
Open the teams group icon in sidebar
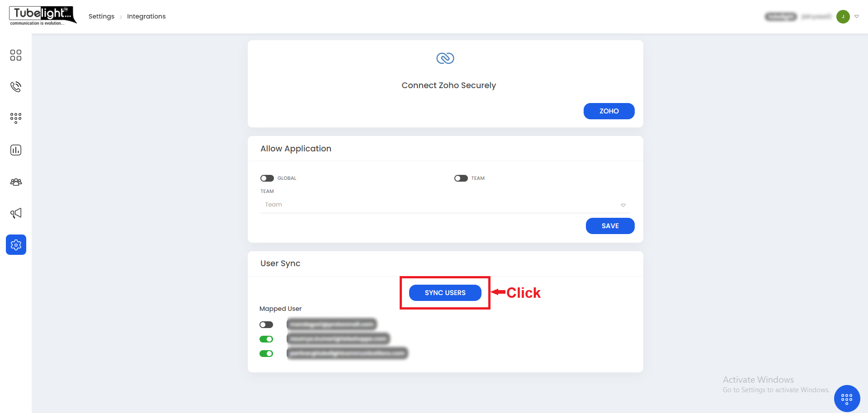coord(16,182)
